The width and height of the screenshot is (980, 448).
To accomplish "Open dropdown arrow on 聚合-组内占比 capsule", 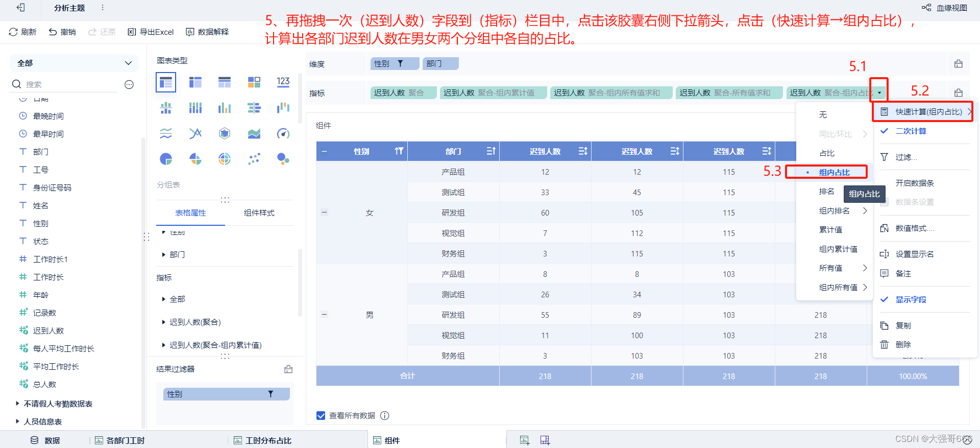I will click(x=879, y=92).
